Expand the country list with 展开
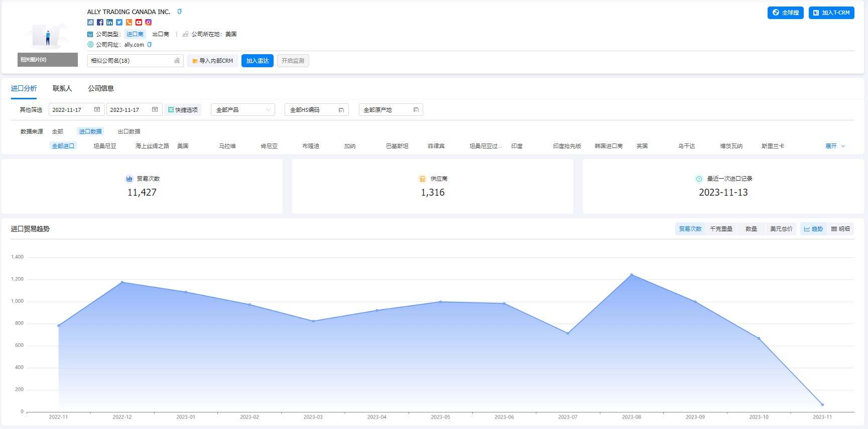Image resolution: width=868 pixels, height=429 pixels. pos(835,146)
